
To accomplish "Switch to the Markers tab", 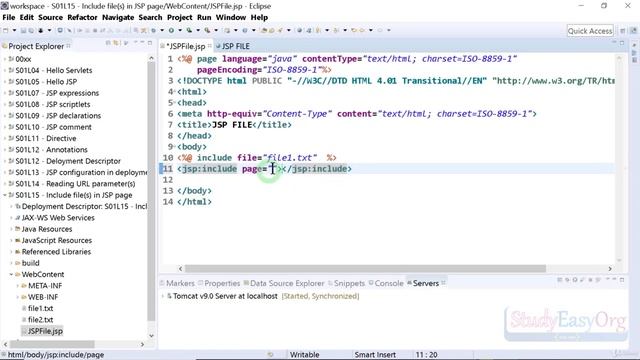I will click(x=177, y=283).
